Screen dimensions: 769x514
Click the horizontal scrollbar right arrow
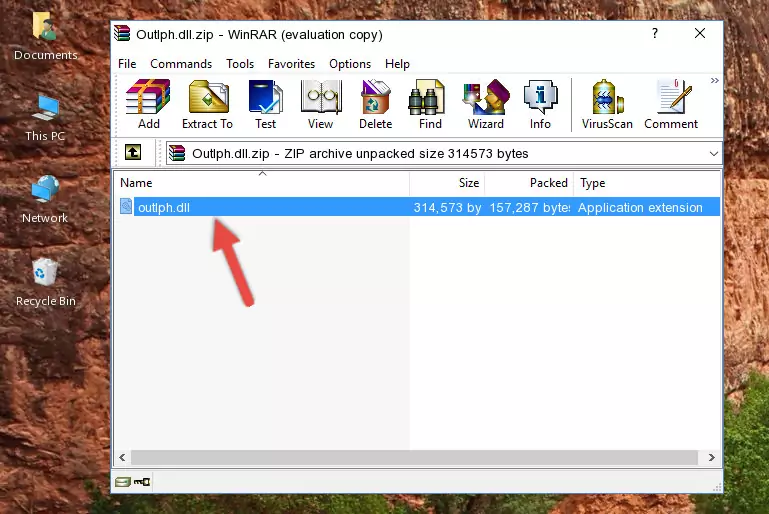click(712, 458)
